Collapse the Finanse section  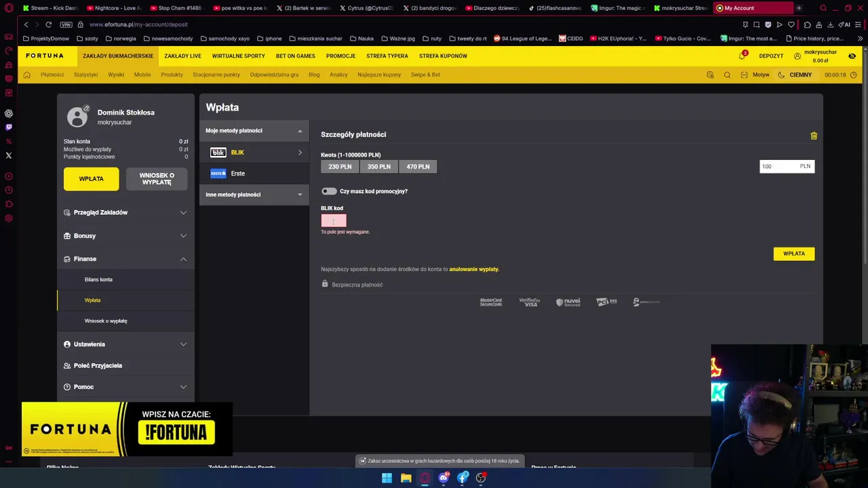[125, 259]
